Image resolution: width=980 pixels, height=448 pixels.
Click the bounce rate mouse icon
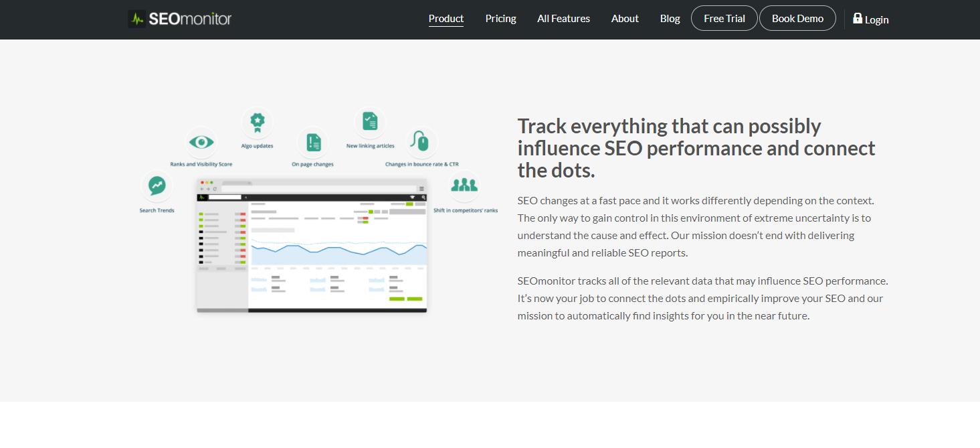pyautogui.click(x=421, y=142)
